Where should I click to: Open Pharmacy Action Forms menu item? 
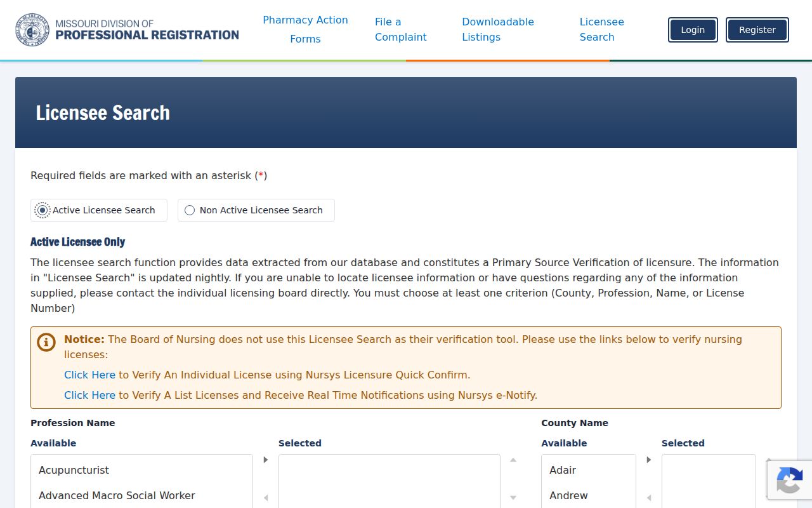click(x=305, y=30)
